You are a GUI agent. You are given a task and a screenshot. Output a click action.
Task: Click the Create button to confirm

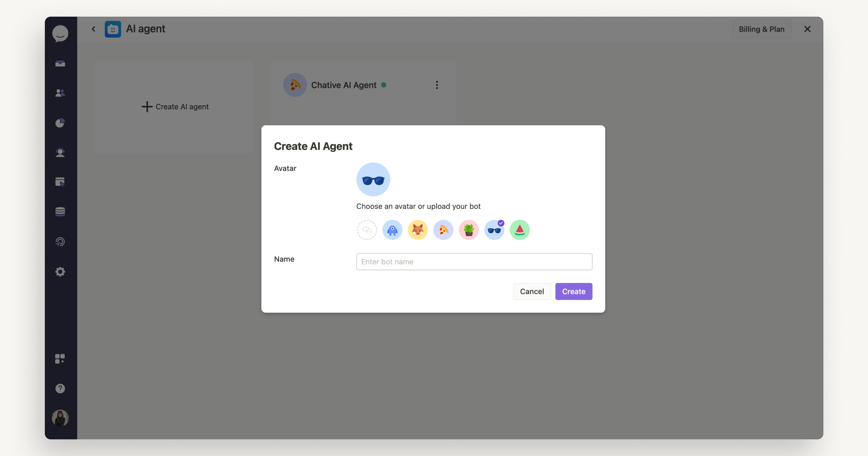point(574,291)
